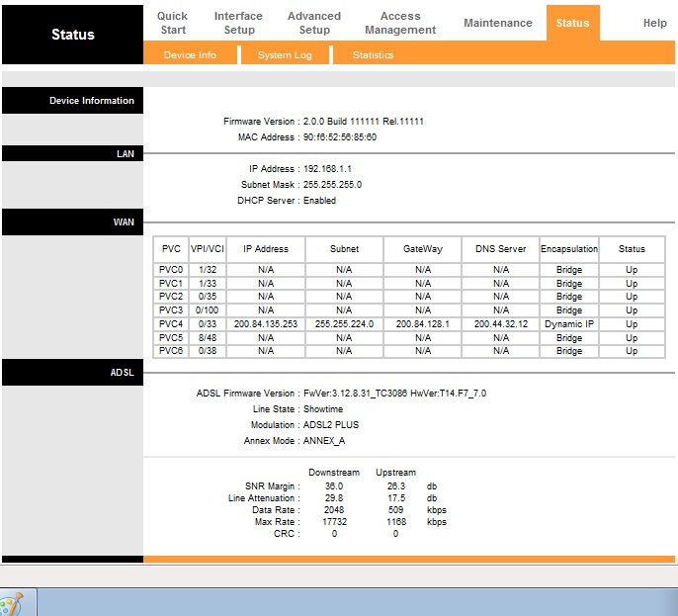Click VPI/VCI value 1/32
The height and width of the screenshot is (616, 678).
click(x=208, y=270)
